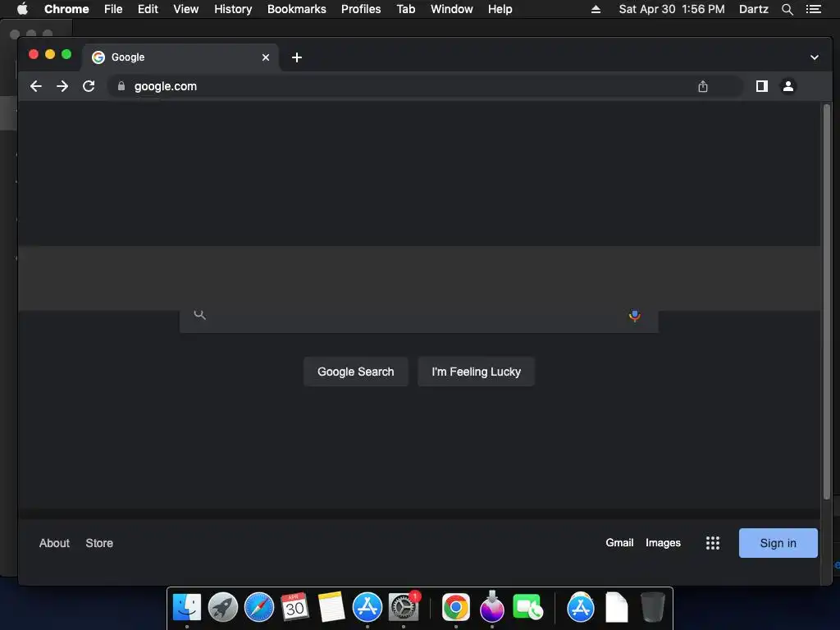Open the Help menu

pyautogui.click(x=500, y=9)
